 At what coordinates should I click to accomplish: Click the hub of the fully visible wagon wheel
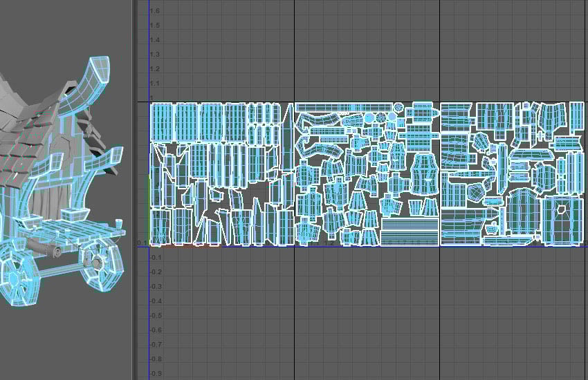coord(97,263)
